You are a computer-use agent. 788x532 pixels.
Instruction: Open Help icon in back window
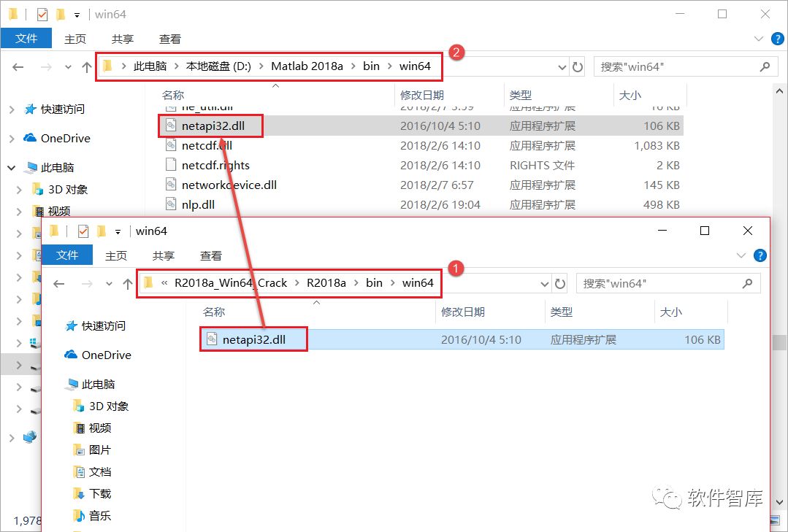coord(778,39)
